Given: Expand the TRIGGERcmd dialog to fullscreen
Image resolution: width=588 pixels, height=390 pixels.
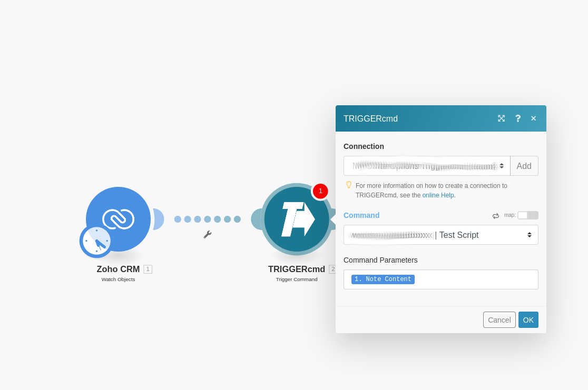Looking at the screenshot, I should coord(502,118).
